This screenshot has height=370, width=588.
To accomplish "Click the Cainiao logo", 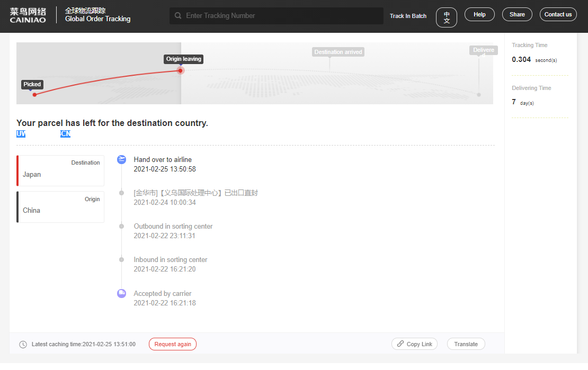I will point(28,15).
